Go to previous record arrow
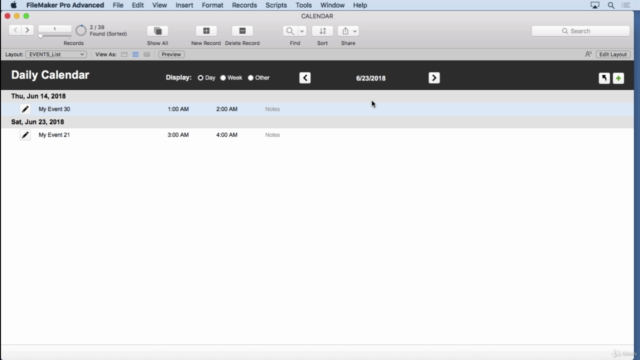Screen dimensions: 640x360 click(16, 30)
